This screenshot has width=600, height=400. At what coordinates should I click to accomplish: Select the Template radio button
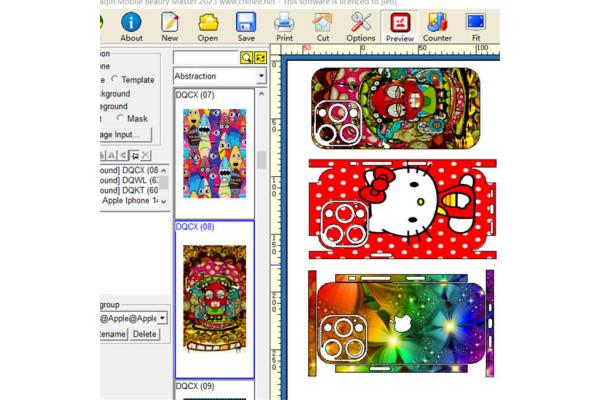[x=114, y=79]
